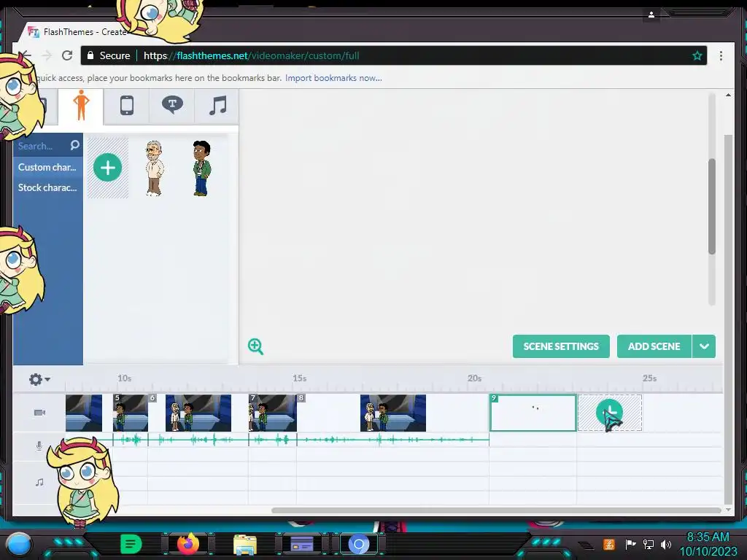Image resolution: width=747 pixels, height=560 pixels.
Task: Select scene 7 thumbnail in timeline
Action: coord(273,413)
